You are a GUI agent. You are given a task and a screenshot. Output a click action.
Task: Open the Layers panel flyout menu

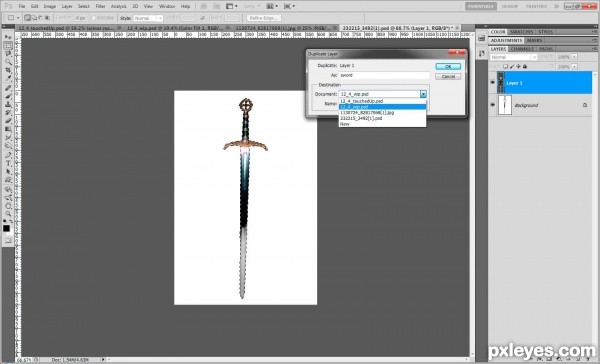pos(595,49)
